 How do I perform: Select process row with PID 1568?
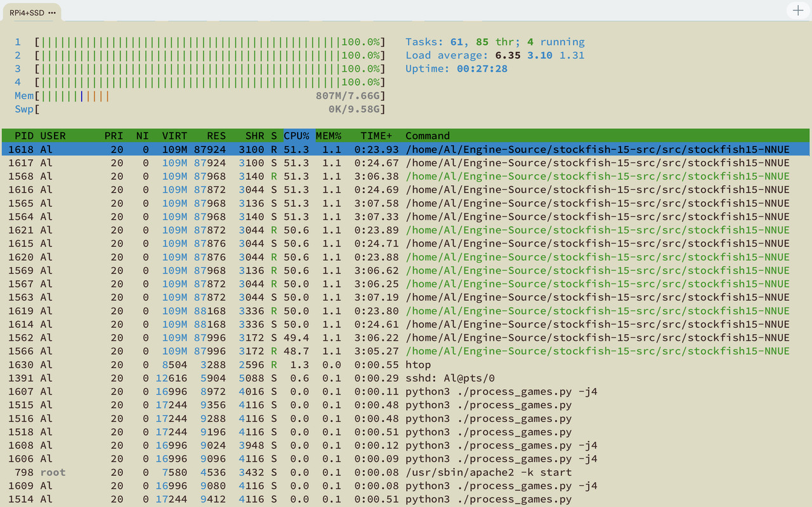click(406, 176)
